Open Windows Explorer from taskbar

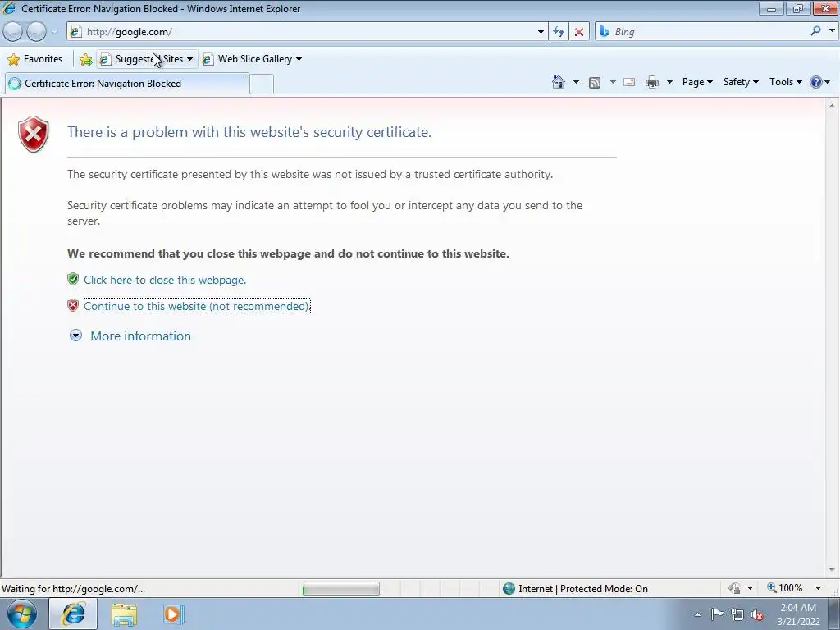[x=124, y=614]
